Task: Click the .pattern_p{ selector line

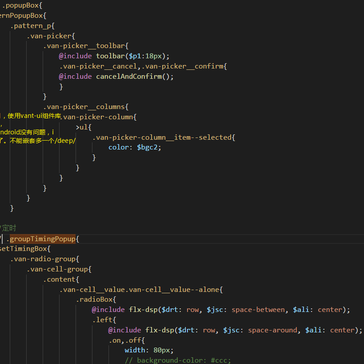Action: (32, 26)
